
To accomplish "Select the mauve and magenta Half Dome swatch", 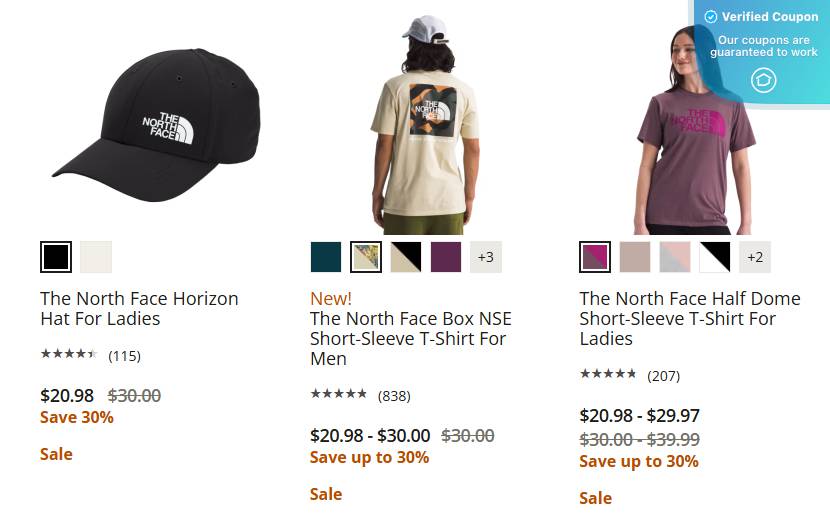I will click(594, 257).
